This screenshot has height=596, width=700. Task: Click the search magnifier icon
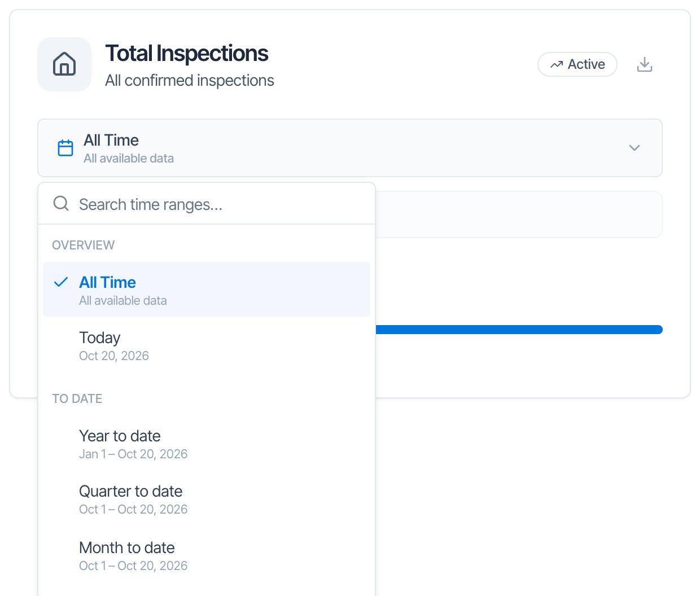[61, 203]
